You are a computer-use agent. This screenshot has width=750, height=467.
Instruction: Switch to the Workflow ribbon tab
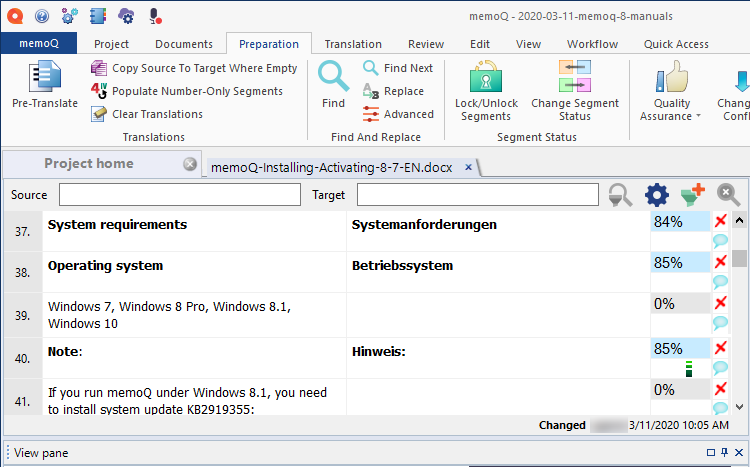592,44
